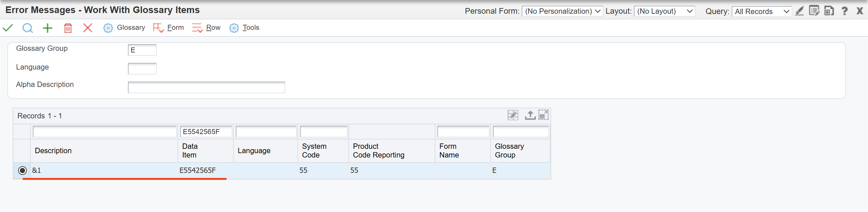
Task: Maximize the grid with the expand icon
Action: tap(543, 115)
